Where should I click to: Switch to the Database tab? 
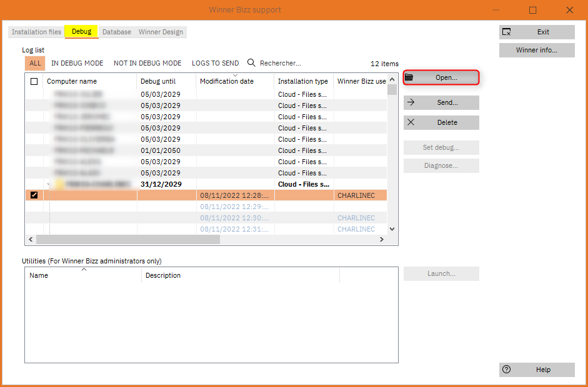coord(117,32)
